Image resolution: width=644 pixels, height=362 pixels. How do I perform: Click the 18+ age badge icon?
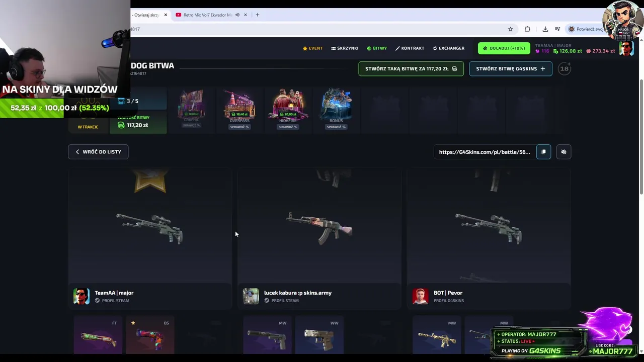[565, 69]
